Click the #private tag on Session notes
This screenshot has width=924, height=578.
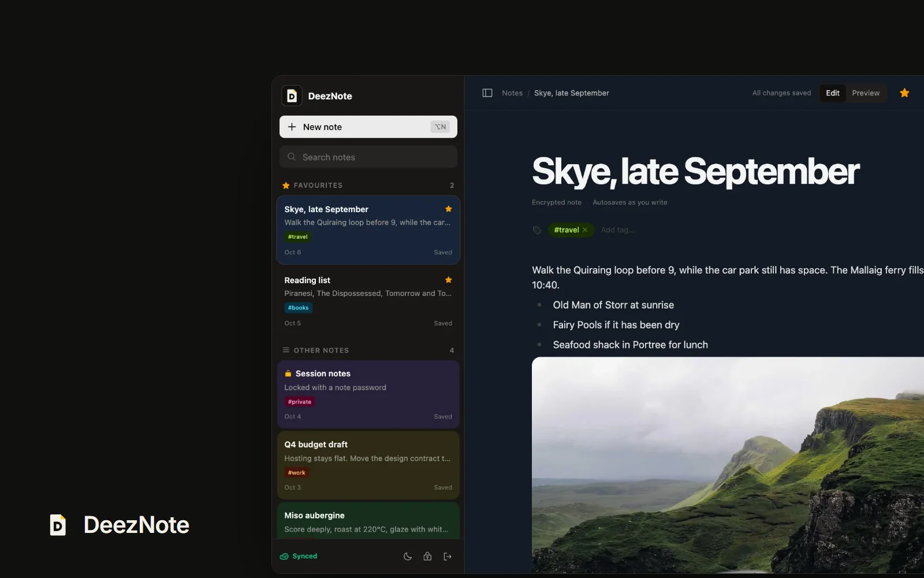click(x=299, y=402)
